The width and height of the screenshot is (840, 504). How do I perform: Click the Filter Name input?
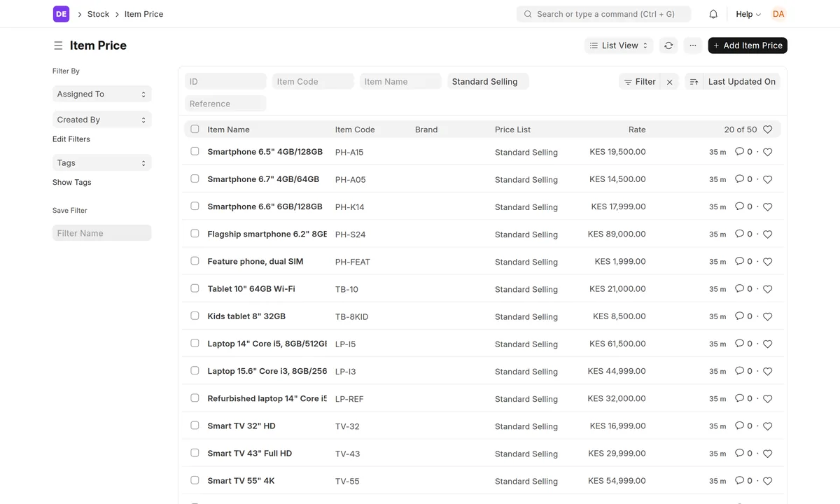[102, 233]
